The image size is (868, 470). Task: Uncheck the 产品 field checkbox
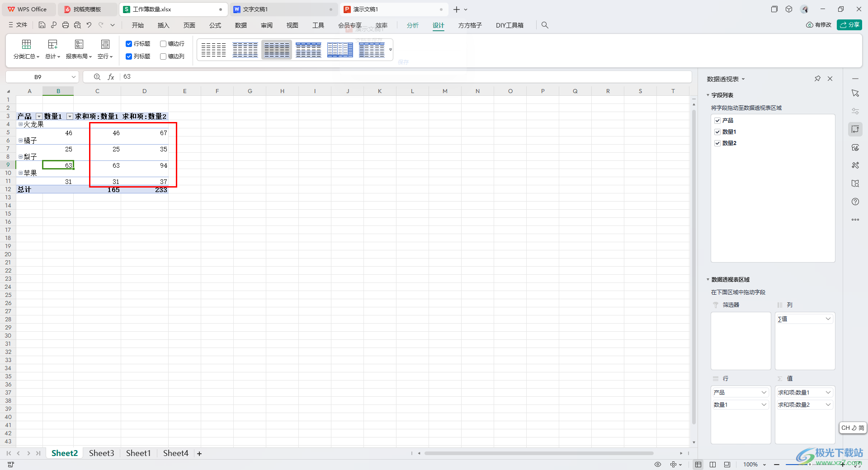pyautogui.click(x=717, y=121)
